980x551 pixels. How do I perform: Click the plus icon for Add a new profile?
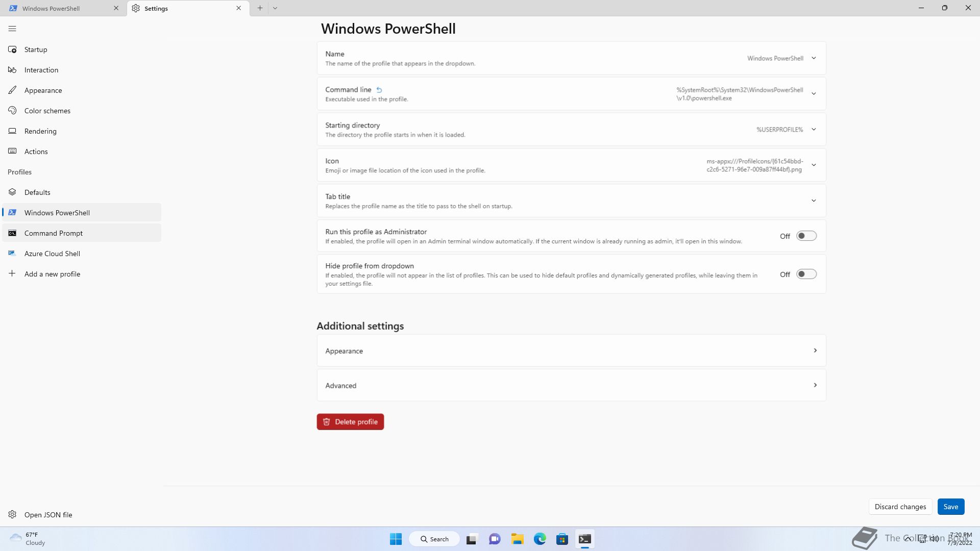pos(12,274)
